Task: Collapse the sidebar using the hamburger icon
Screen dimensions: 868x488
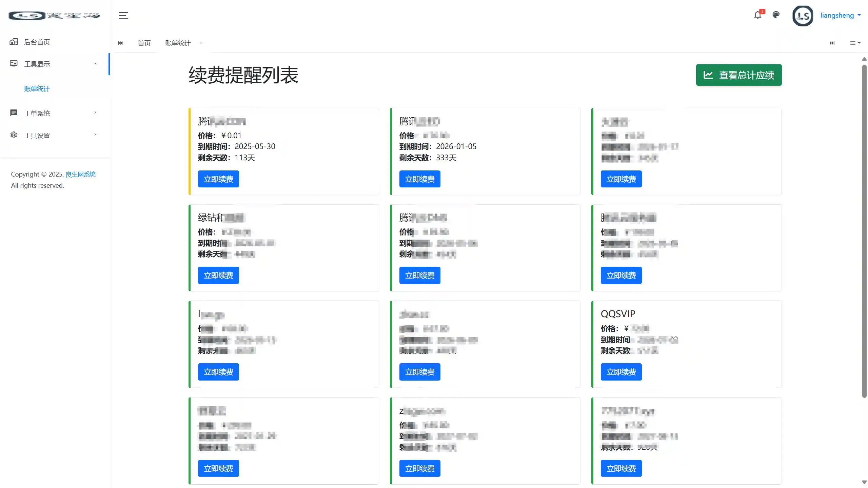Action: 123,15
